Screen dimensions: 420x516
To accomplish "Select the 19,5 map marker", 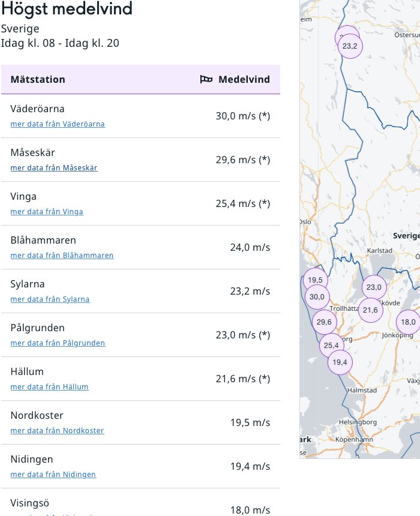I will [x=315, y=280].
